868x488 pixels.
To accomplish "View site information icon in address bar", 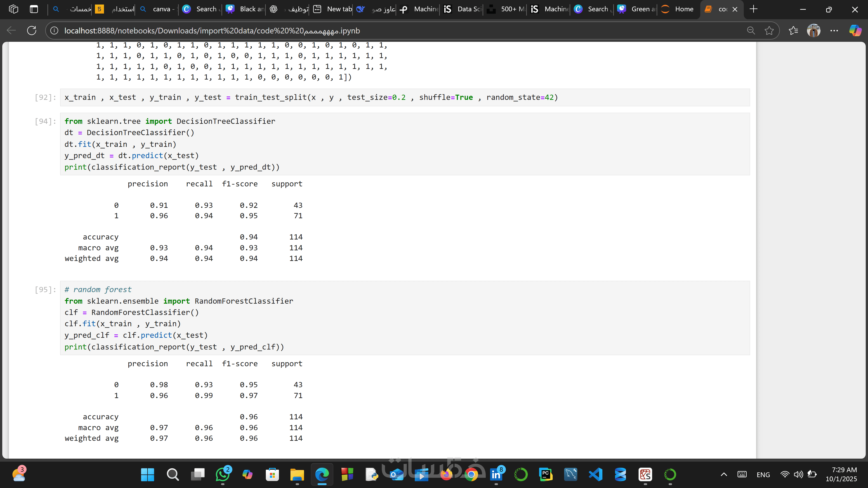I will pyautogui.click(x=54, y=31).
